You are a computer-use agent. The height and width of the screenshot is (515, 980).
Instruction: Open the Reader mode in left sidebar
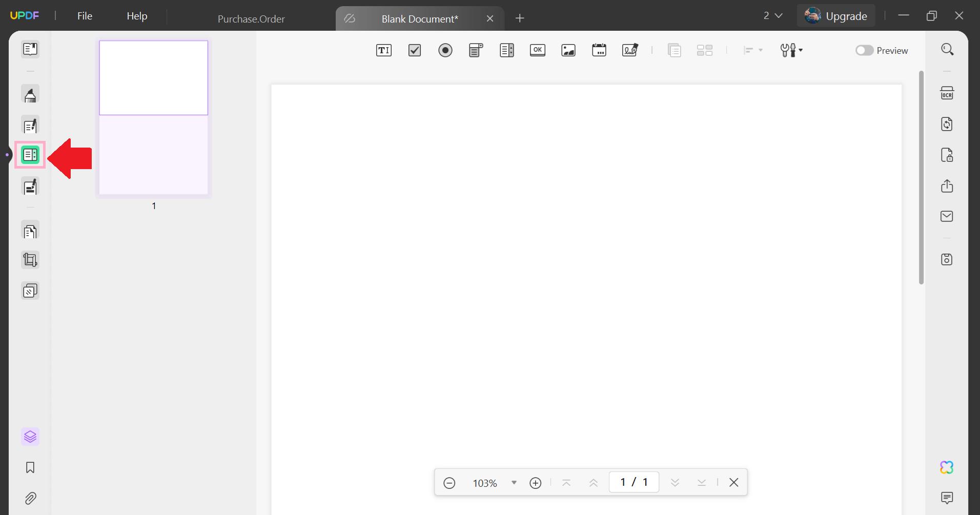30,49
